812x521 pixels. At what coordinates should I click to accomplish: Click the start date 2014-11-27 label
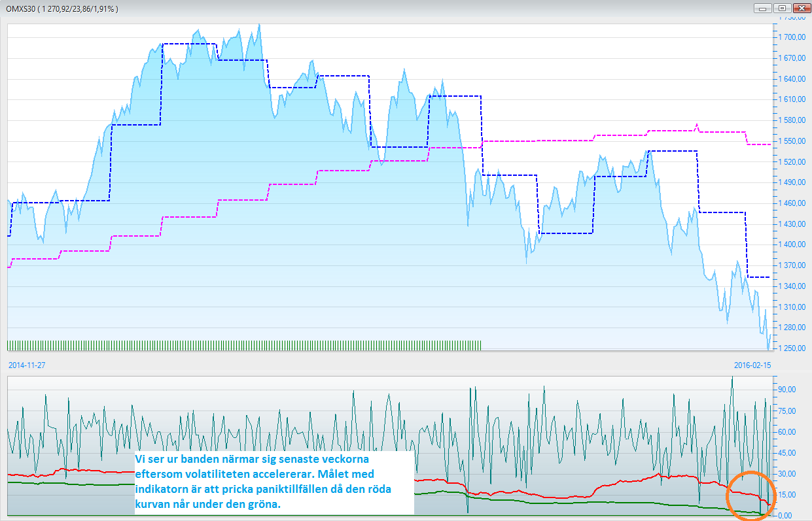26,365
